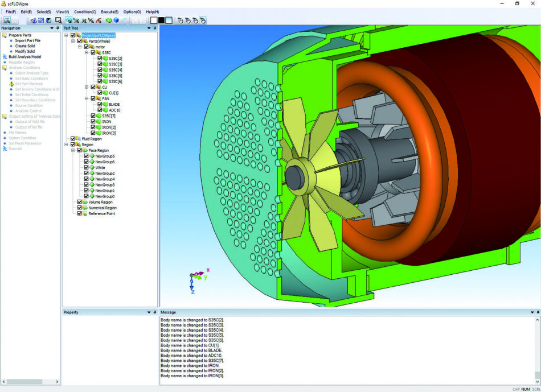Click the Message panel vertical scrollbar
This screenshot has width=541, height=392.
[x=537, y=350]
